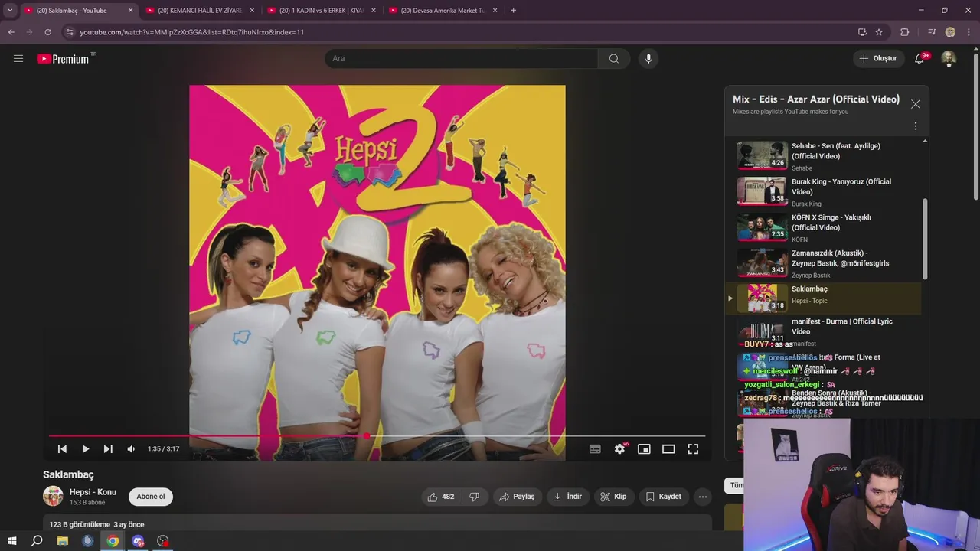Close the Mix playlist panel
The image size is (980, 551).
916,104
